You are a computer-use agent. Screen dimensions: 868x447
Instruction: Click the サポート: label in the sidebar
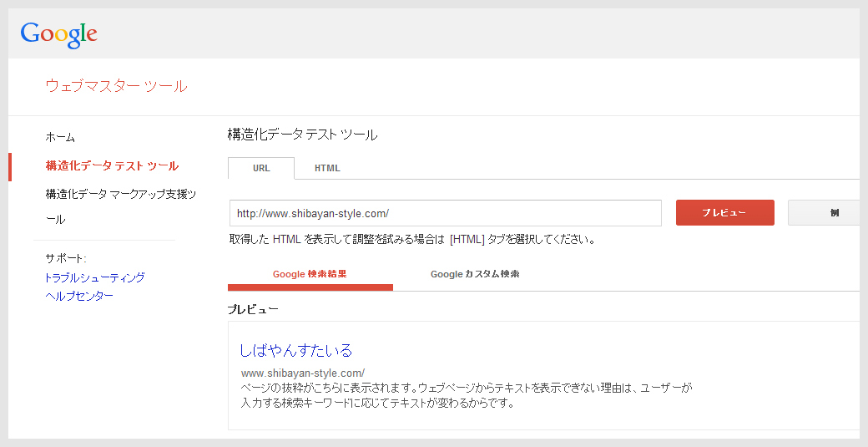point(66,258)
